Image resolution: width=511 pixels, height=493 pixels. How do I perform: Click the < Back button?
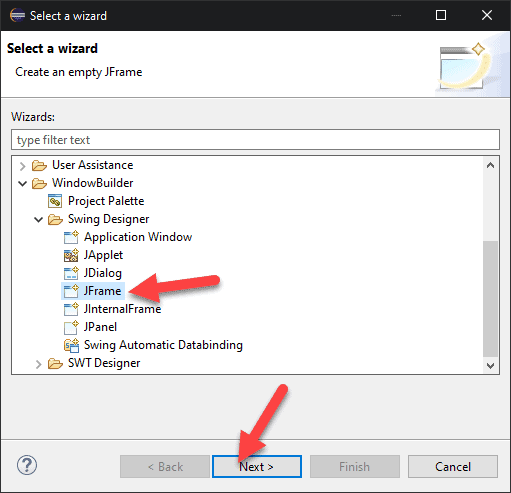click(165, 467)
